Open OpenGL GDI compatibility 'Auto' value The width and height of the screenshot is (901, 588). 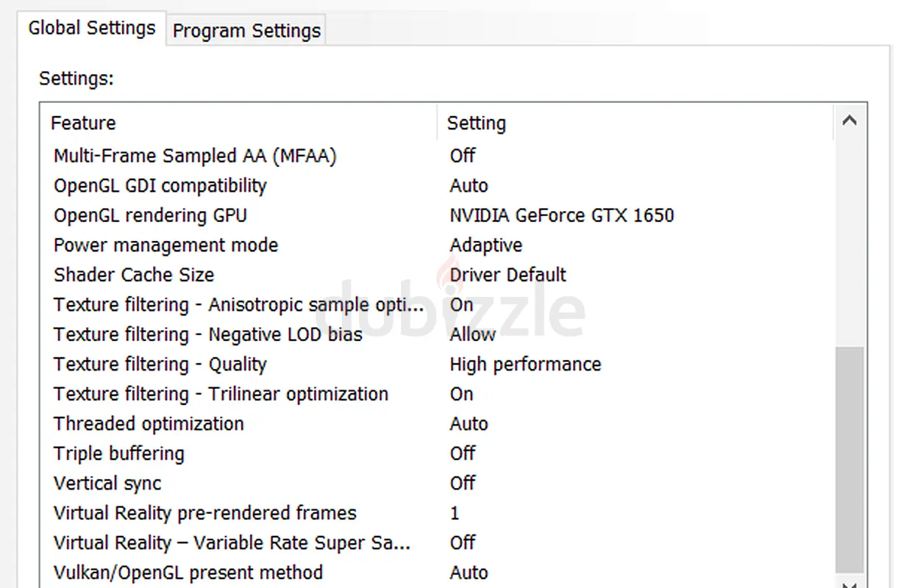[469, 186]
